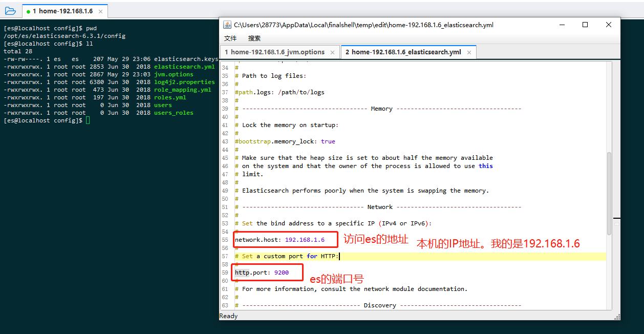This screenshot has height=334, width=644.
Task: Click jvm.options in terminal listing
Action: point(174,74)
